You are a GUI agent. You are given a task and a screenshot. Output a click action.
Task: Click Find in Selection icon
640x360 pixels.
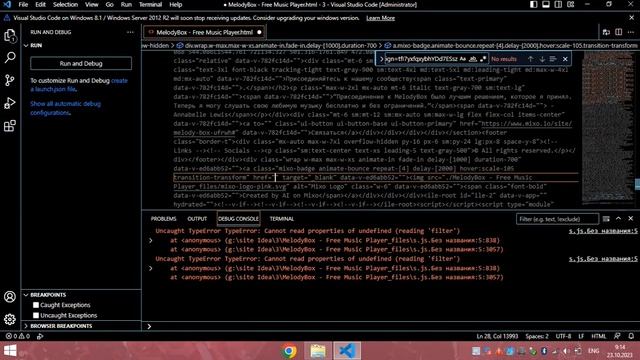pos(553,59)
